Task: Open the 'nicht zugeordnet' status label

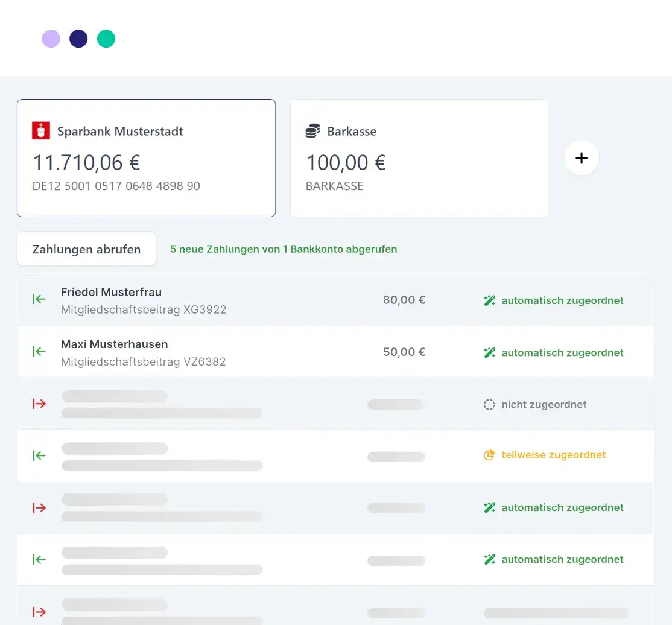Action: coord(544,405)
